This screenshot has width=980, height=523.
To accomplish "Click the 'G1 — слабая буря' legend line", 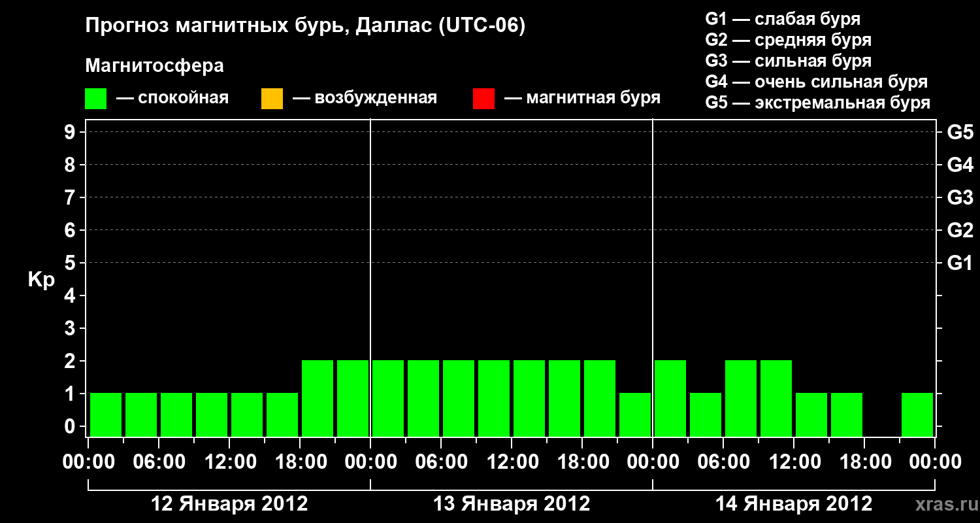I will (783, 19).
